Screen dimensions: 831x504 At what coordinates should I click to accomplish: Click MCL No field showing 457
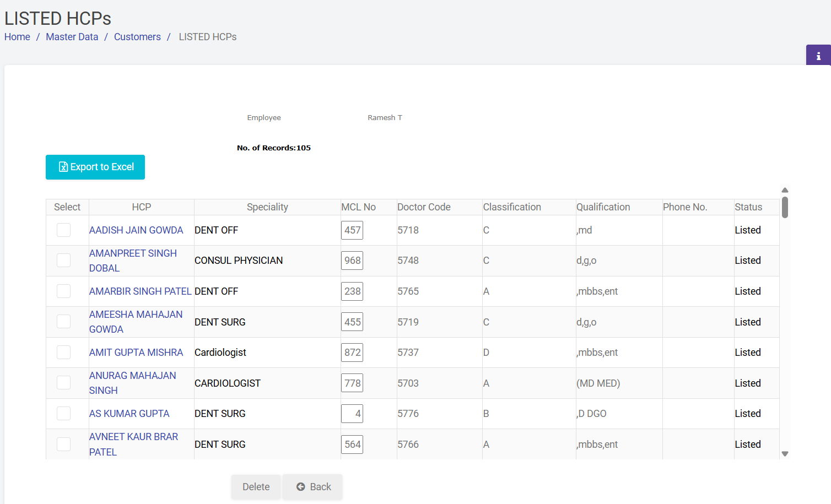(x=352, y=230)
